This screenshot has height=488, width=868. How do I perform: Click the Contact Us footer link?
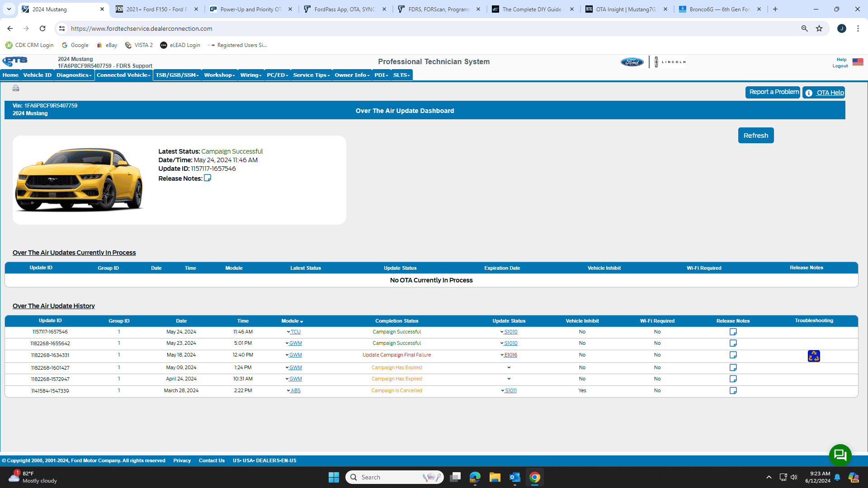pyautogui.click(x=212, y=461)
